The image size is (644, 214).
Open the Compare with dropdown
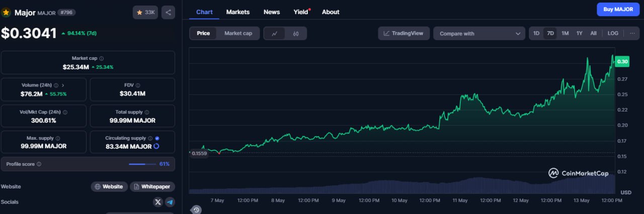point(479,34)
